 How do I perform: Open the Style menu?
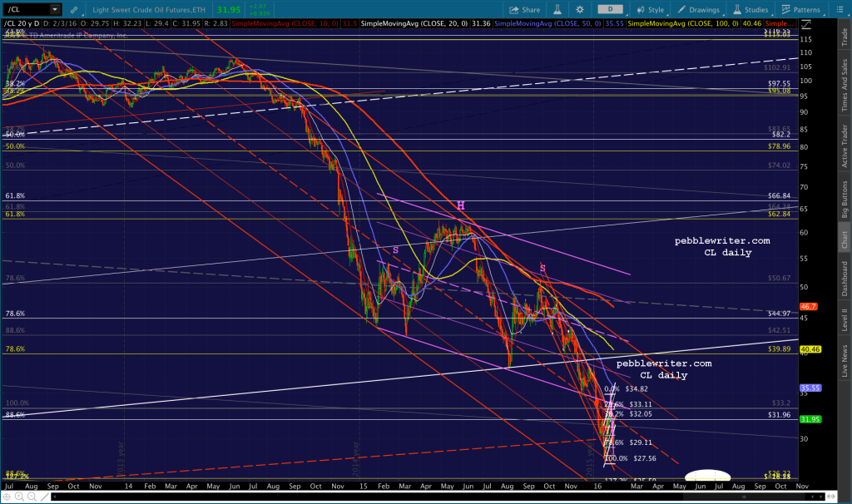pyautogui.click(x=651, y=10)
